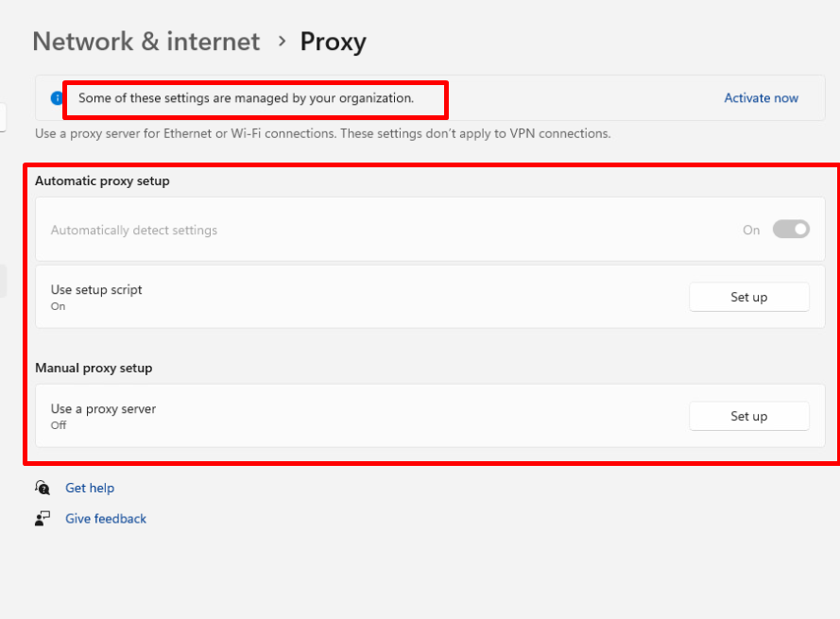This screenshot has height=619, width=840.
Task: Click the Get help headset icon
Action: coord(43,488)
